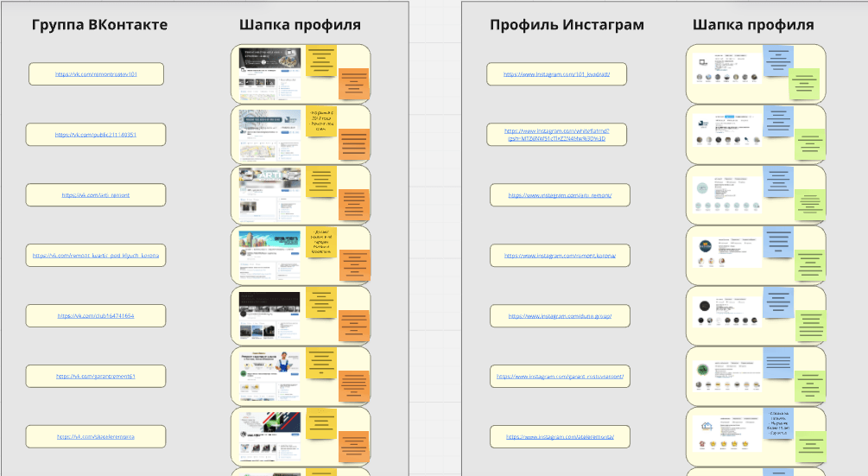868x476 pixels.
Task: Select green sticky note in garant_rostovremont row
Action: tap(810, 385)
